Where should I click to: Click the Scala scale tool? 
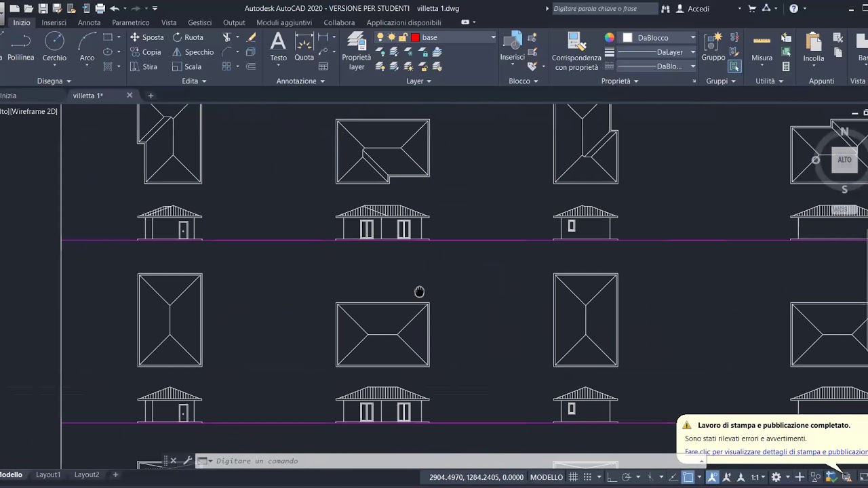[x=186, y=67]
